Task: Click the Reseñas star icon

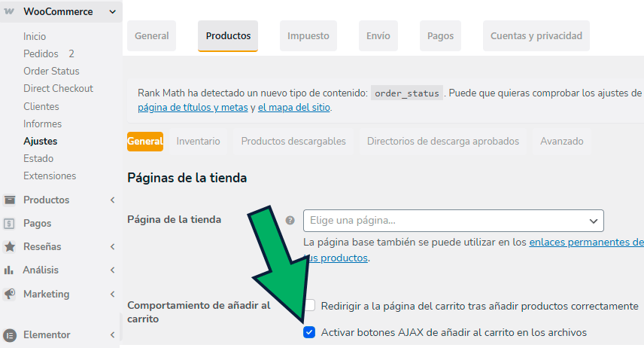Action: (10, 247)
